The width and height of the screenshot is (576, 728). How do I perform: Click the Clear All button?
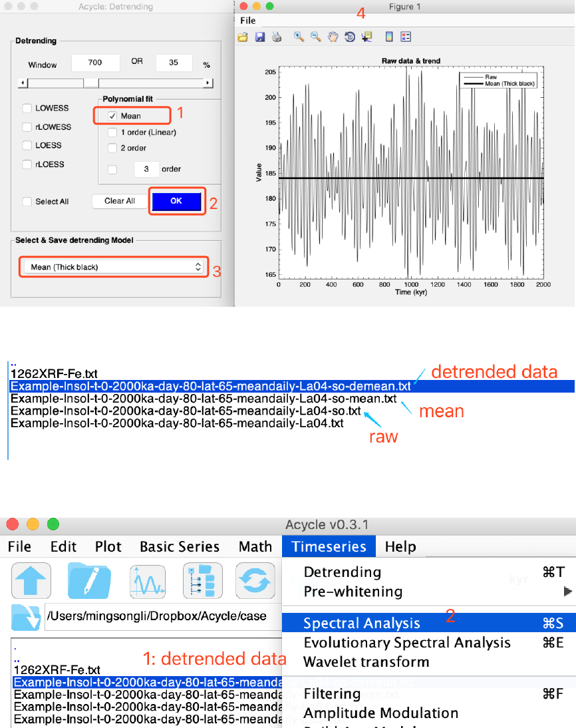tap(120, 201)
